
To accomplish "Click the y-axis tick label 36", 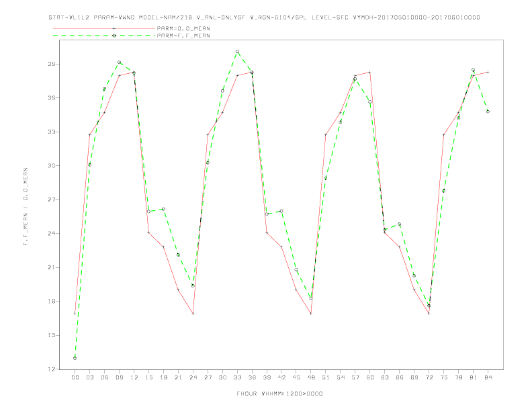I will (x=52, y=97).
